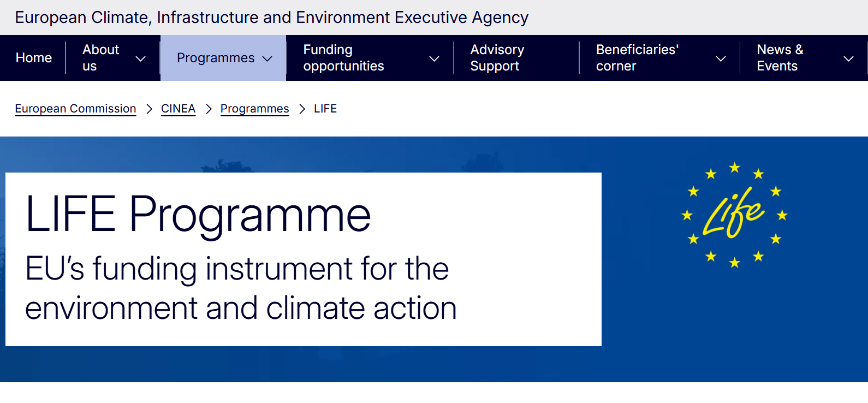
Task: Open the Beneficiaries' corner chevron
Action: 721,58
